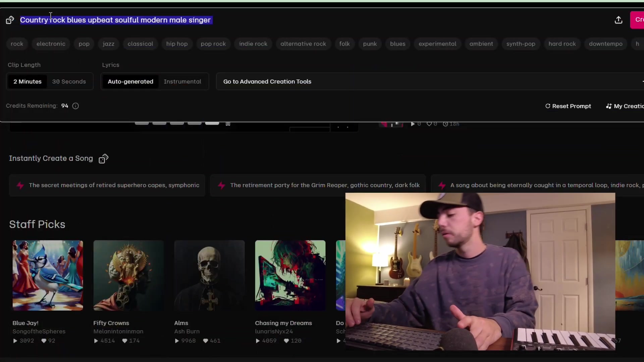
Task: Click the Chasing my Dreams song title
Action: (x=283, y=323)
